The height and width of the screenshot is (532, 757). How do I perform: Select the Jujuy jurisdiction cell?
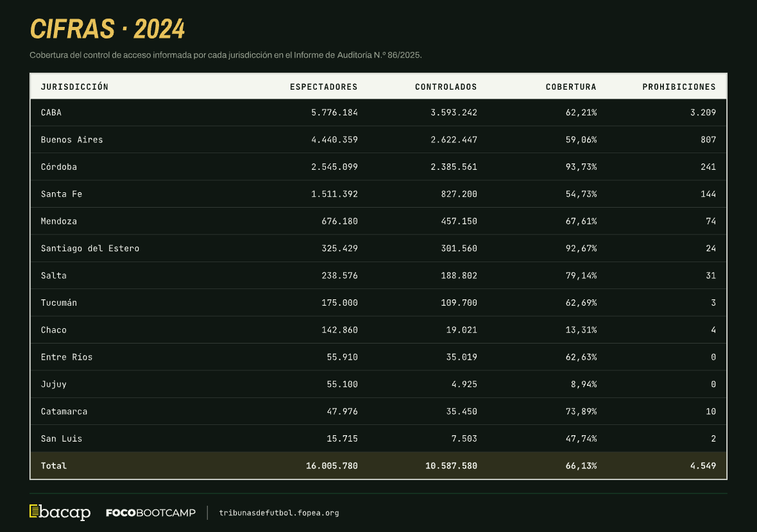point(54,385)
